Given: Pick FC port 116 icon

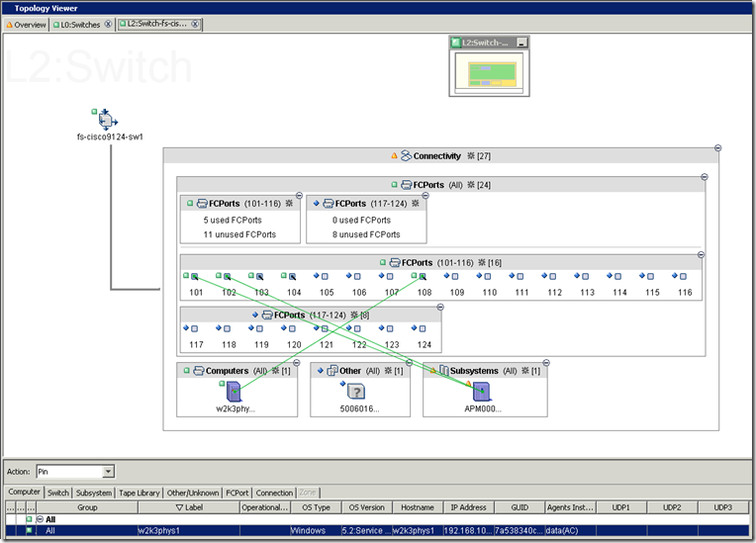Looking at the screenshot, I should (x=683, y=277).
